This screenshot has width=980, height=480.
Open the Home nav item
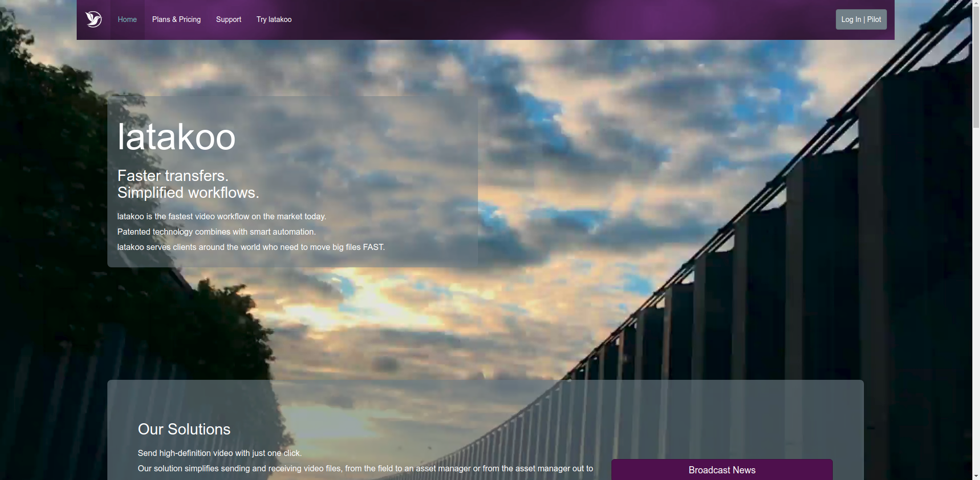[x=127, y=19]
